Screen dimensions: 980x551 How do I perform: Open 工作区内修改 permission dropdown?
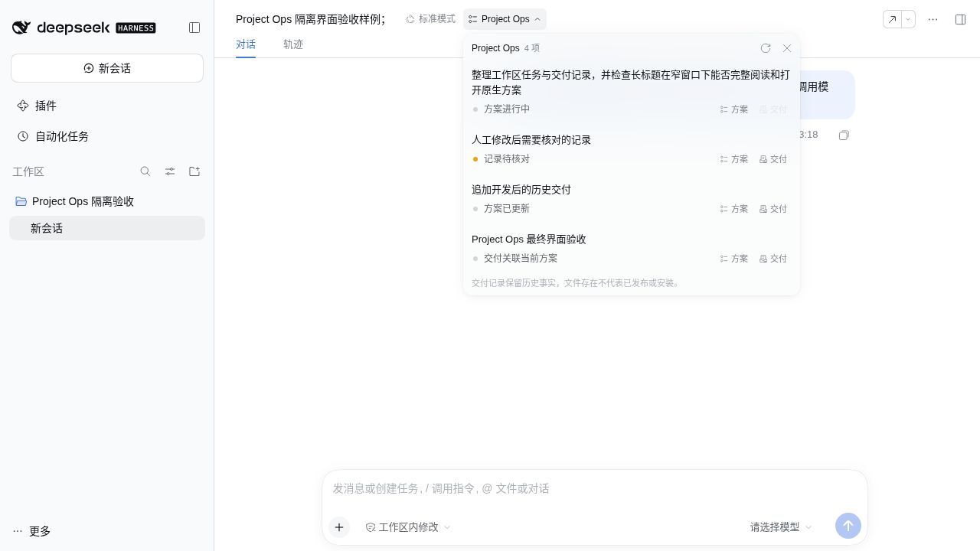[x=408, y=527]
